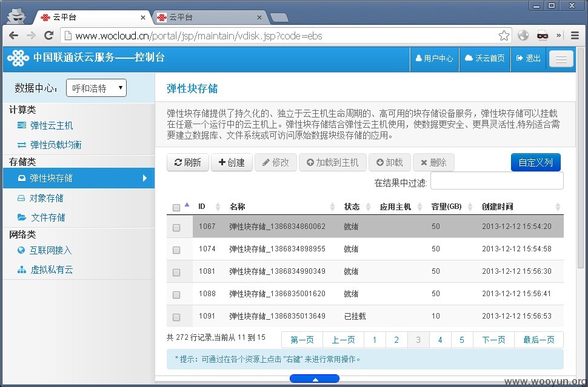The height and width of the screenshot is (387, 588).
Task: Click the 卸载 detach button
Action: coord(390,162)
